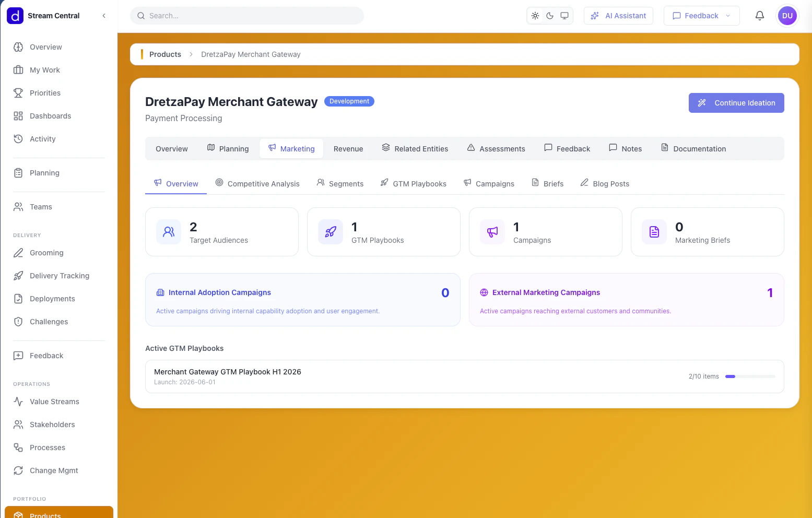Open the Campaigns sub-tab
Image resolution: width=812 pixels, height=518 pixels.
pyautogui.click(x=489, y=183)
